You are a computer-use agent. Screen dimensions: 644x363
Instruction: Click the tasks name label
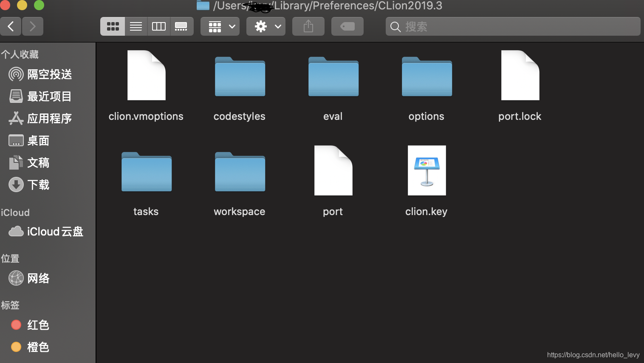(x=146, y=212)
